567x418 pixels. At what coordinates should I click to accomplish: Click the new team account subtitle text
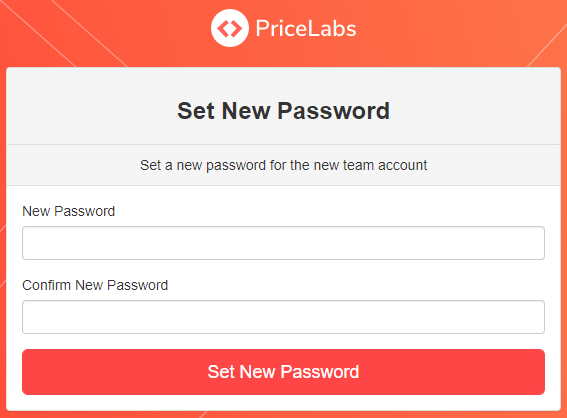click(x=284, y=165)
